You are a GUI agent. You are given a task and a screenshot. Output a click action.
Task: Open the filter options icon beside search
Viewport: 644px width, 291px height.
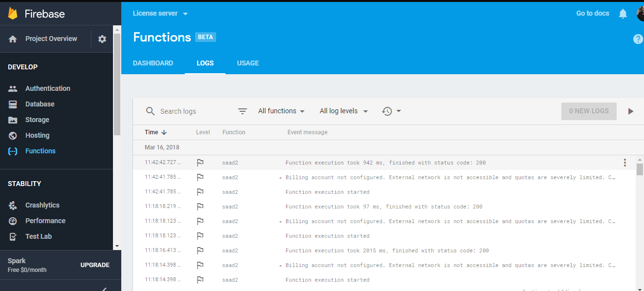pos(243,111)
